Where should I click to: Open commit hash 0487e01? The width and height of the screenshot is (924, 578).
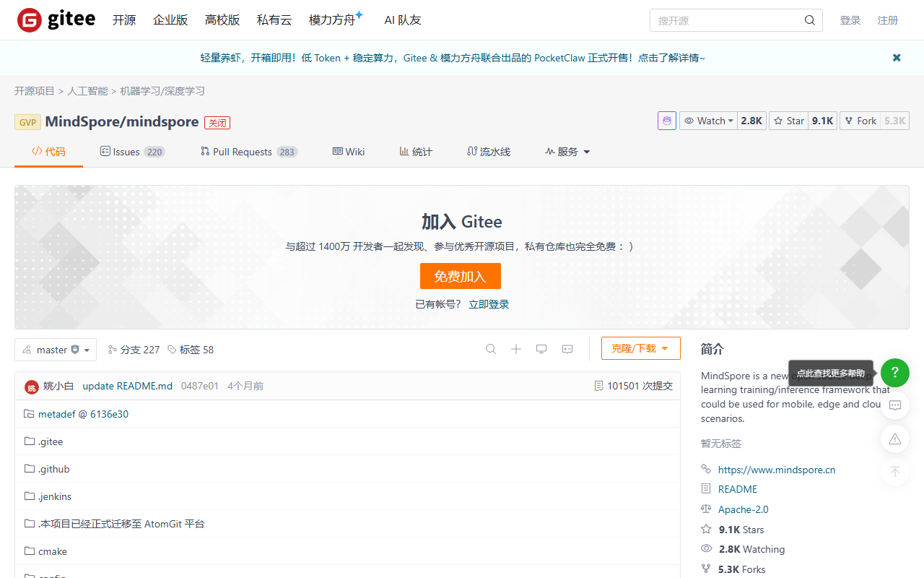[x=200, y=386]
